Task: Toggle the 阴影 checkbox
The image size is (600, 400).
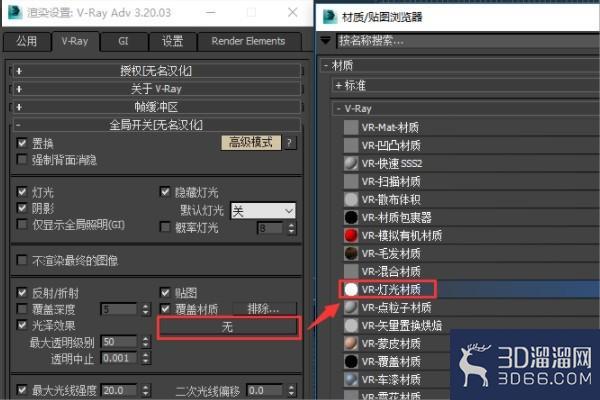Action: (22, 208)
